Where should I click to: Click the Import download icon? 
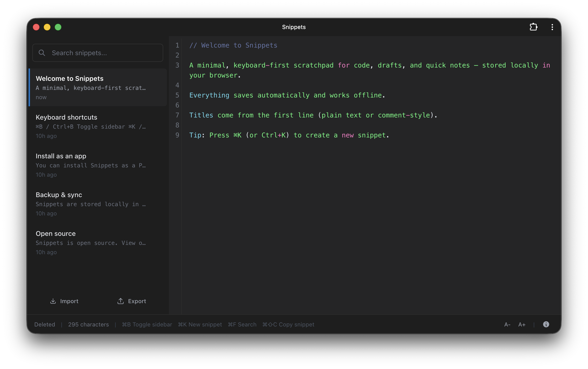click(x=53, y=301)
